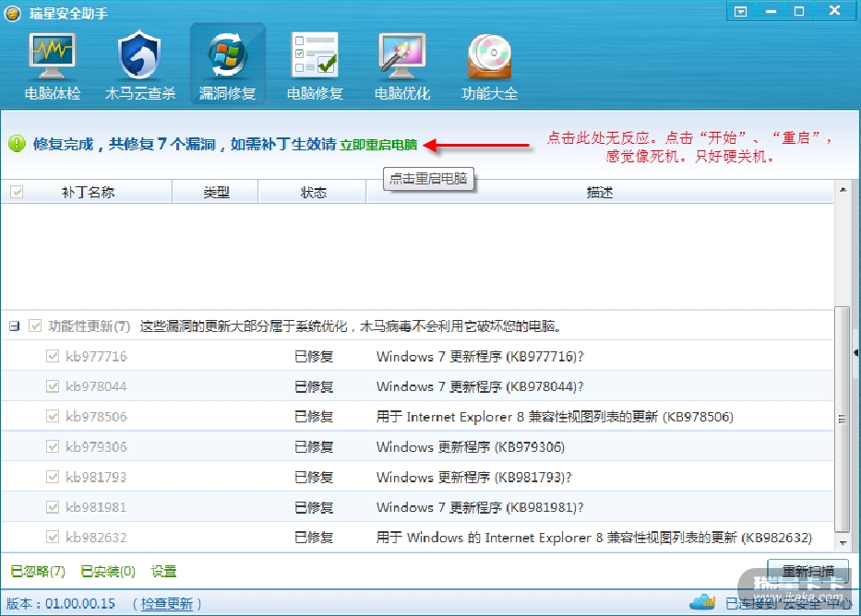Screen dimensions: 861x616
Task: Click 已修复 status in kb977716 row
Action: click(314, 357)
